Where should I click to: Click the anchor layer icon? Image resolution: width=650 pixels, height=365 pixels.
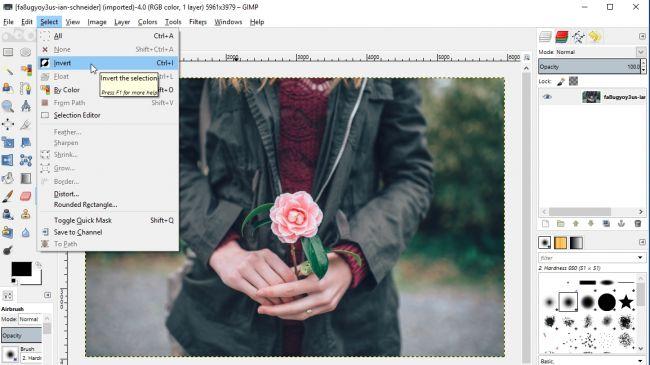[621, 224]
